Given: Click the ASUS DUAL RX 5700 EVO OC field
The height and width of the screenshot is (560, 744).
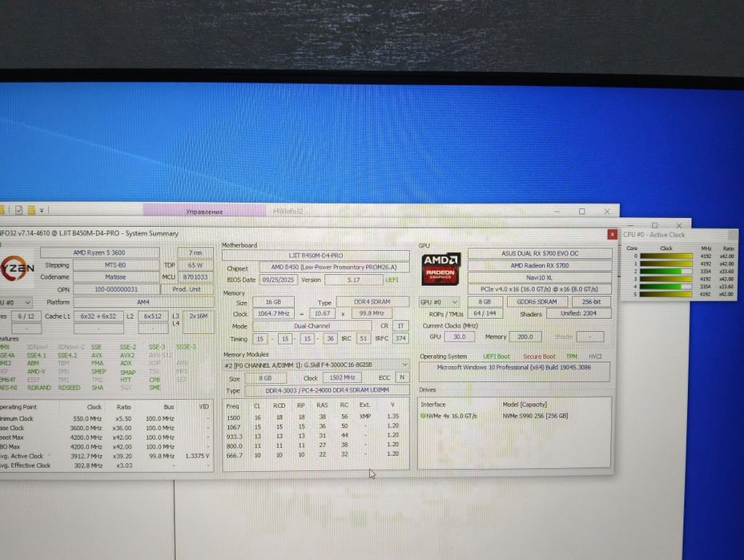Looking at the screenshot, I should [x=540, y=253].
